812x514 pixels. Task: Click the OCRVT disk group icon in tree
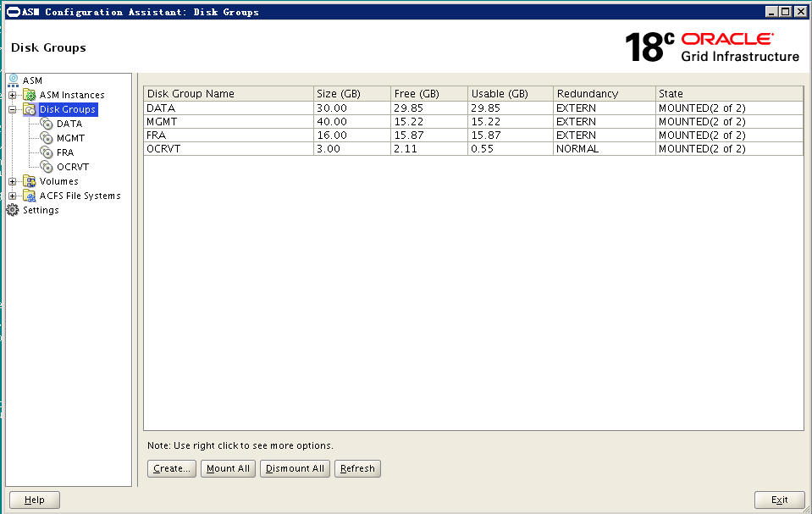click(47, 167)
